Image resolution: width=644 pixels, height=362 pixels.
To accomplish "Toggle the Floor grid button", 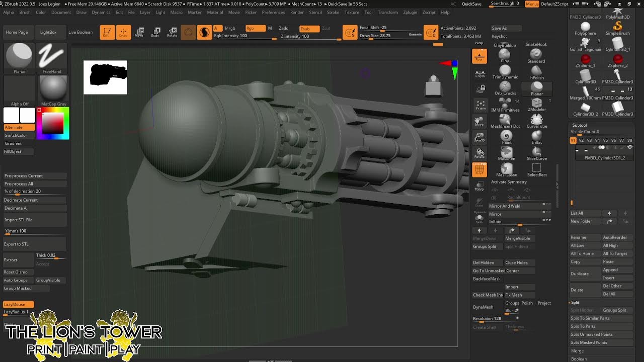I will [479, 56].
